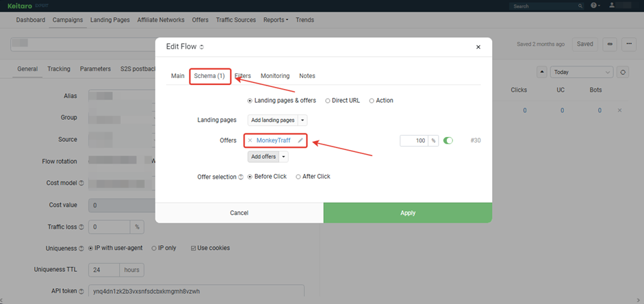Screen dimensions: 644x304
Task: Click the offer share percent field
Action: click(x=414, y=140)
